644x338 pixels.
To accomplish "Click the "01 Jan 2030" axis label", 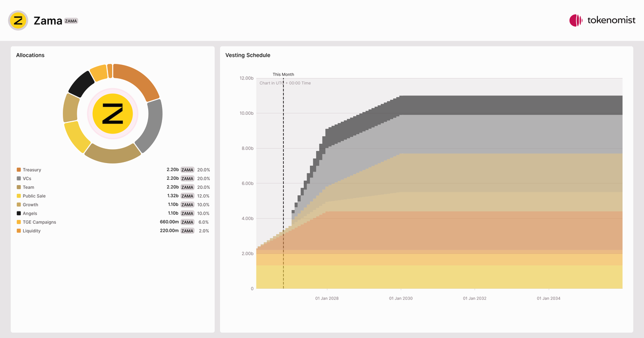I will (x=401, y=298).
